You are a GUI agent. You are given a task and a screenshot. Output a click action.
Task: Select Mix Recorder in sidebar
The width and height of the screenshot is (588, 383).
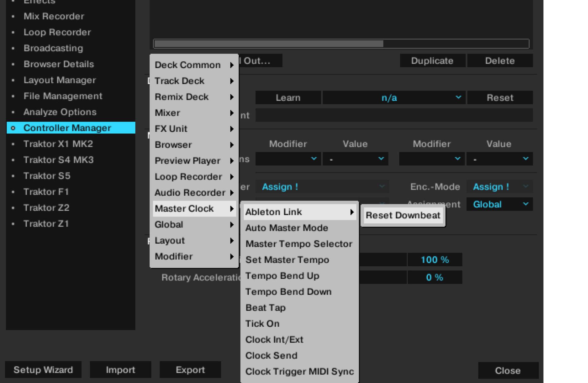pyautogui.click(x=71, y=16)
